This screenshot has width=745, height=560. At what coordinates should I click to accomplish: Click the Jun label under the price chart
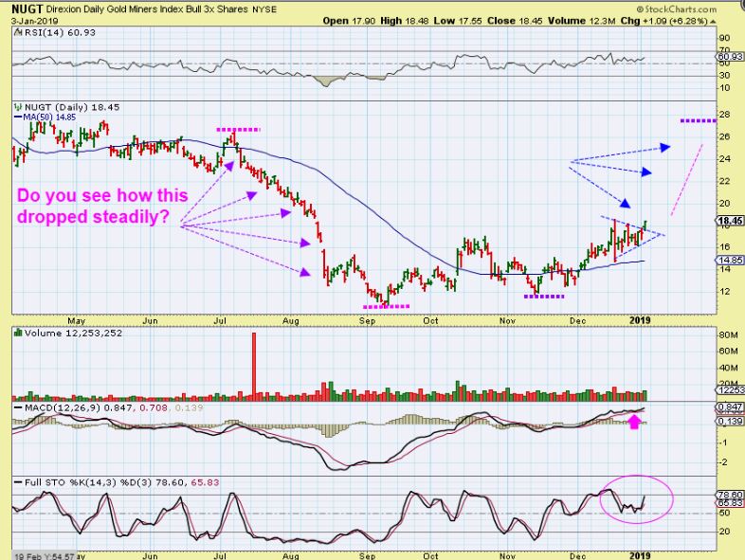[x=150, y=320]
